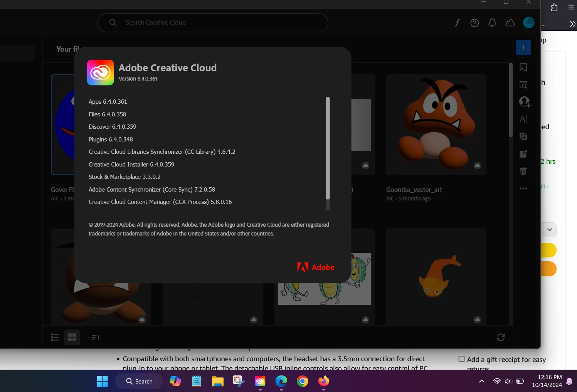Viewport: 577px width, 392px height.
Task: Click cloud badge on orange fish thumbnail
Action: [477, 320]
